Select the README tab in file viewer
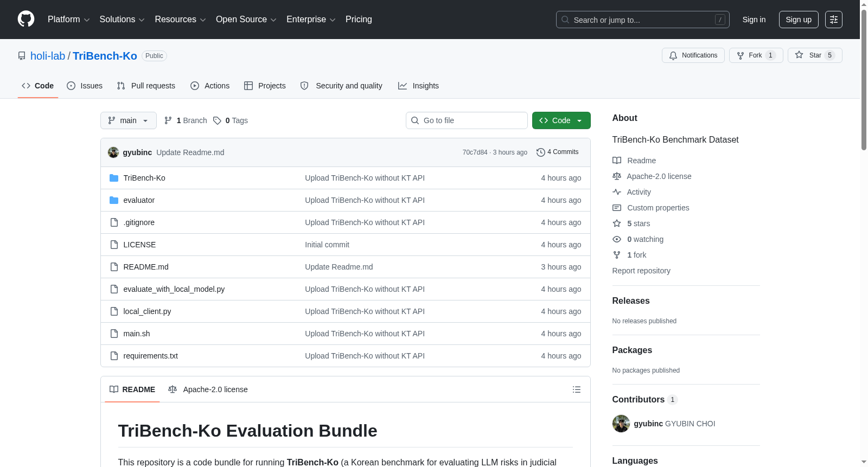The image size is (868, 467). (132, 389)
